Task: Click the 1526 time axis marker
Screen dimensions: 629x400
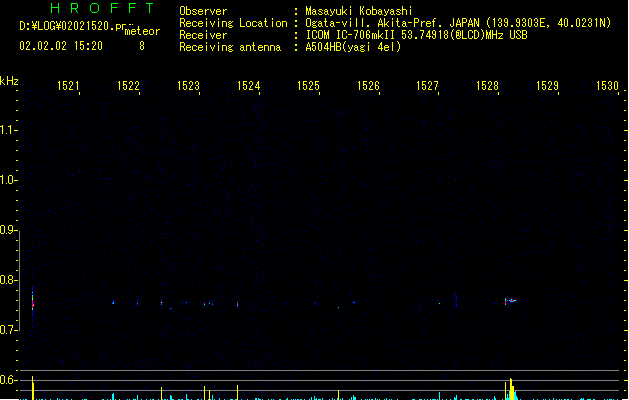Action: (x=368, y=86)
